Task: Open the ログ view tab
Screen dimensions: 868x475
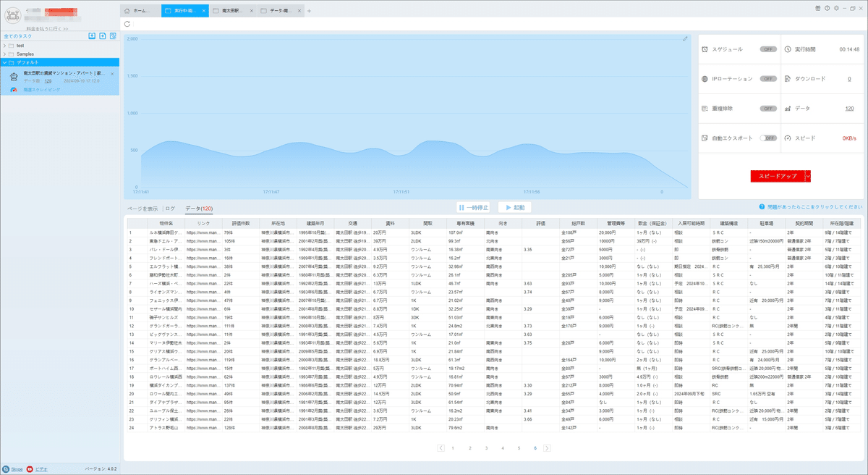Action: 171,208
